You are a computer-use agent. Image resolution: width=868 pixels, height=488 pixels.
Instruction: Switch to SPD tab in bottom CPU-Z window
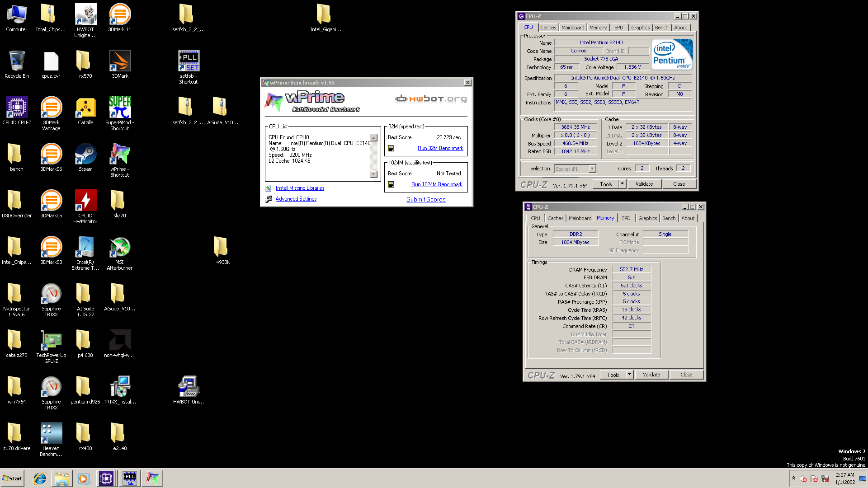626,218
